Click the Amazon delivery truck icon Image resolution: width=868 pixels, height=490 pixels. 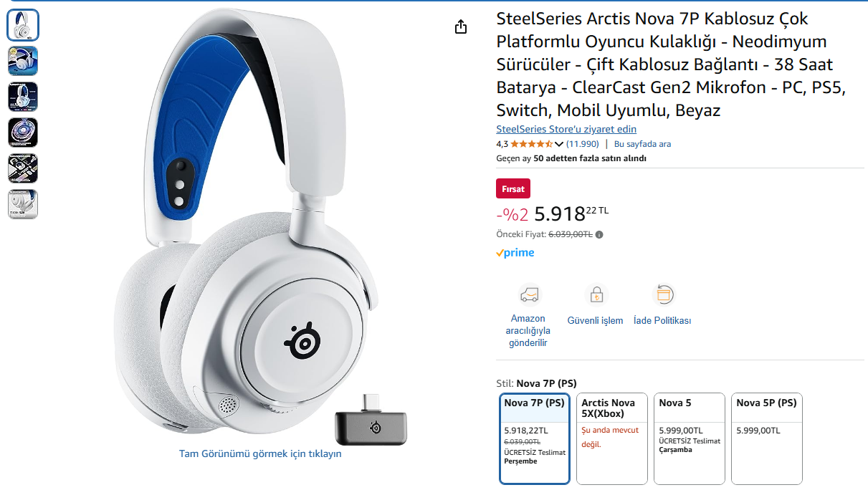529,294
